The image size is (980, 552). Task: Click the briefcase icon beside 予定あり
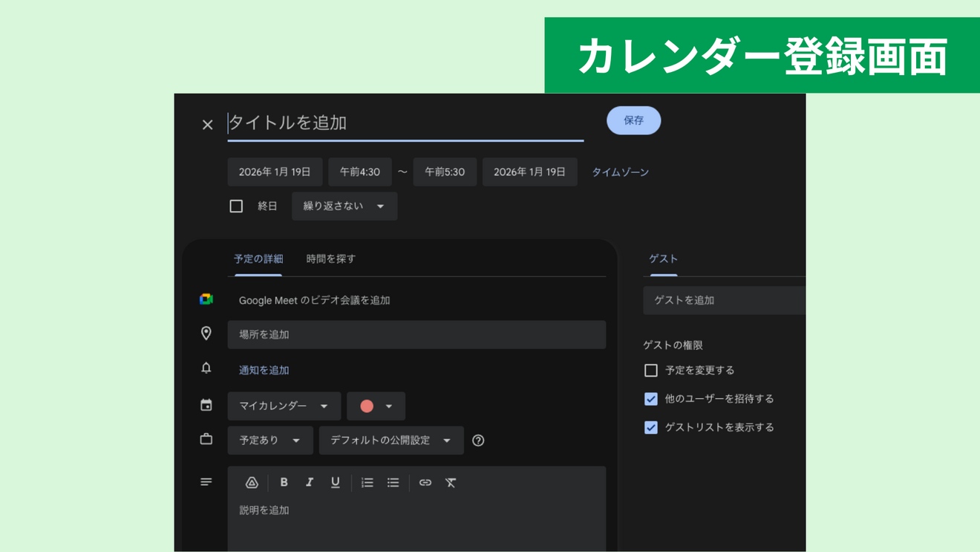click(x=206, y=440)
